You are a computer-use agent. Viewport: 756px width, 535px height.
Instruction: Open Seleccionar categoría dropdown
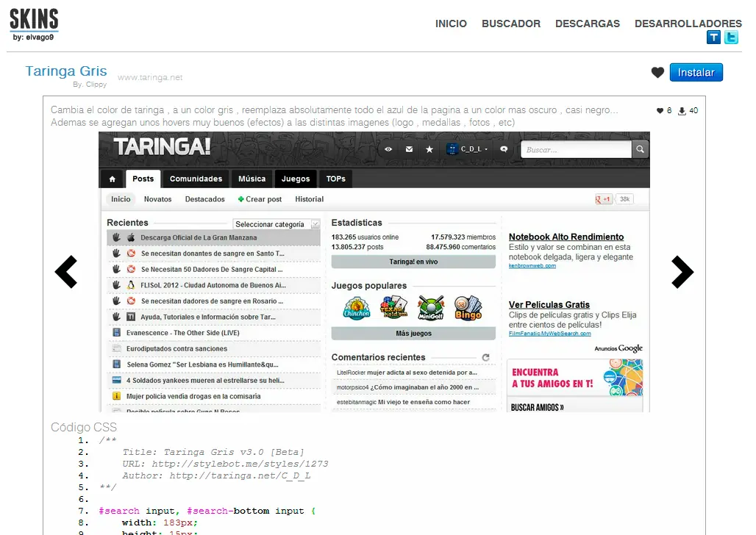(x=277, y=224)
